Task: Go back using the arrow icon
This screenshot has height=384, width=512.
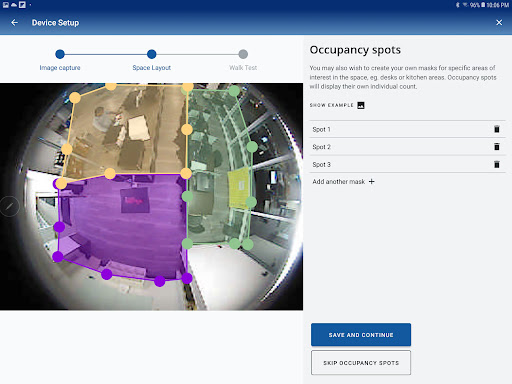Action: [x=14, y=23]
